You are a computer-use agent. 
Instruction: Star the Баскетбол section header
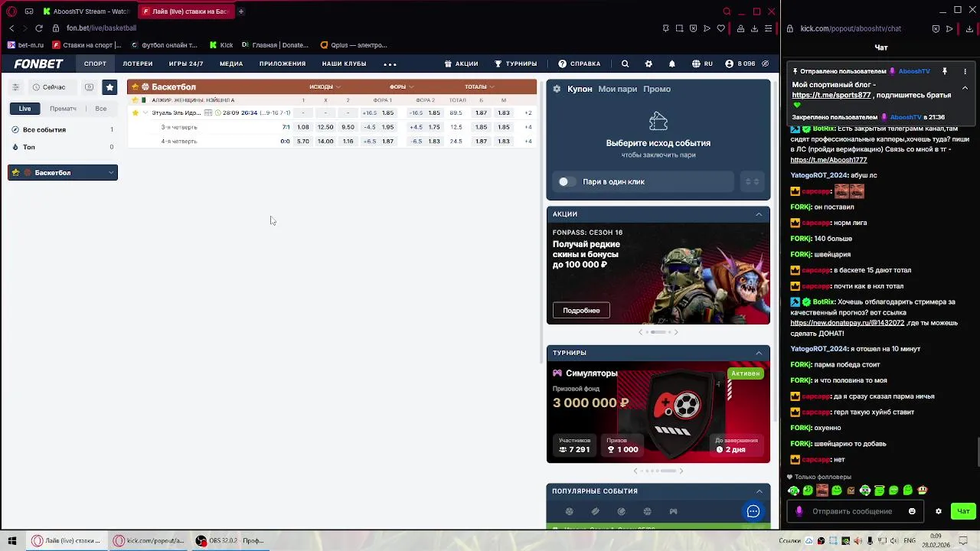(135, 87)
